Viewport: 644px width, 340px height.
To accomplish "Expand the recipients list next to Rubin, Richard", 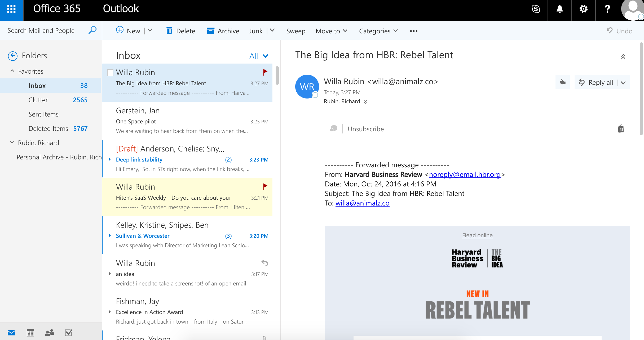I will pyautogui.click(x=365, y=102).
